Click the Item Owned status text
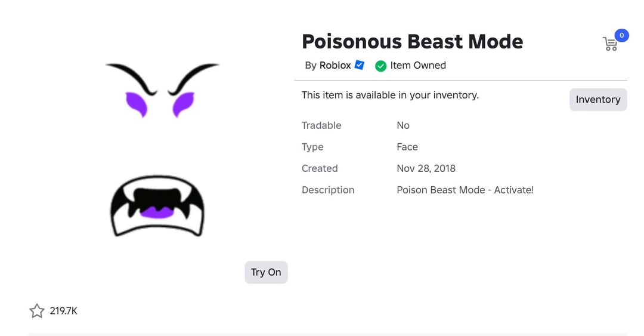Viewport: 644px width, 336px height. coord(418,66)
